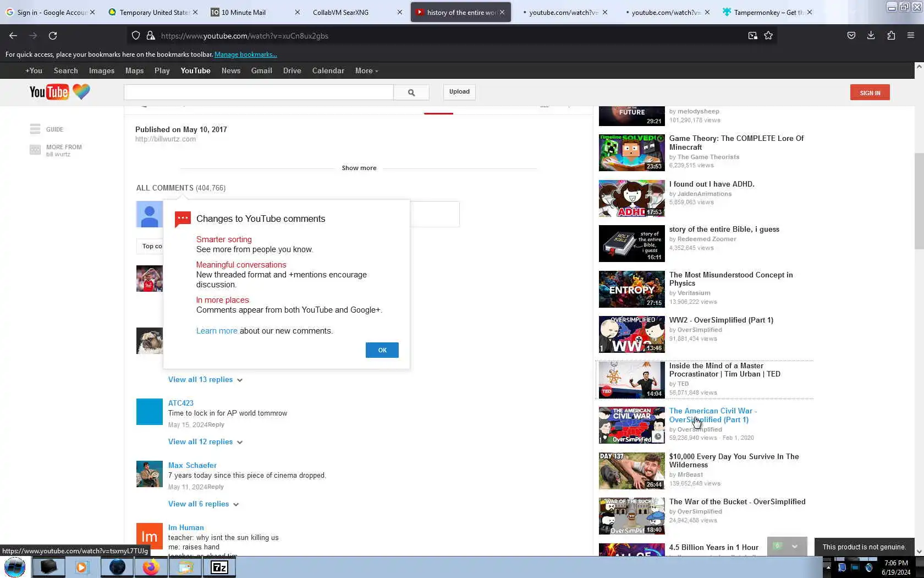
Task: Open the Game Theory Minecraft Lore thumbnail
Action: click(x=631, y=152)
